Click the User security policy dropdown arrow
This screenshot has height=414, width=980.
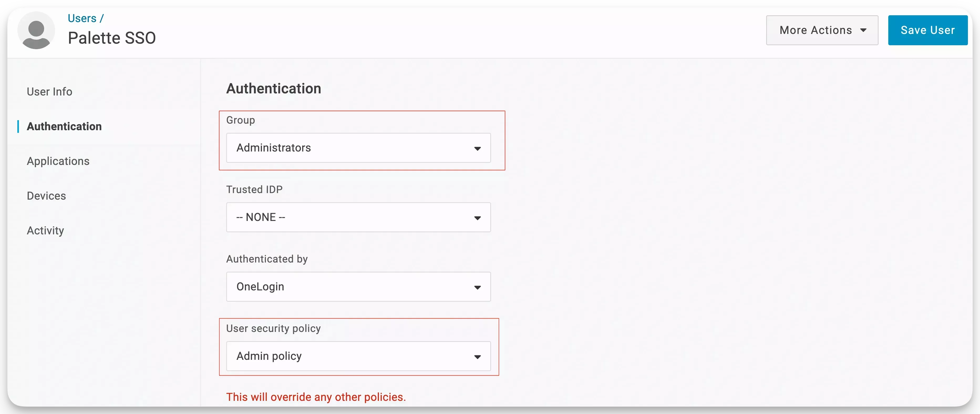pyautogui.click(x=477, y=357)
